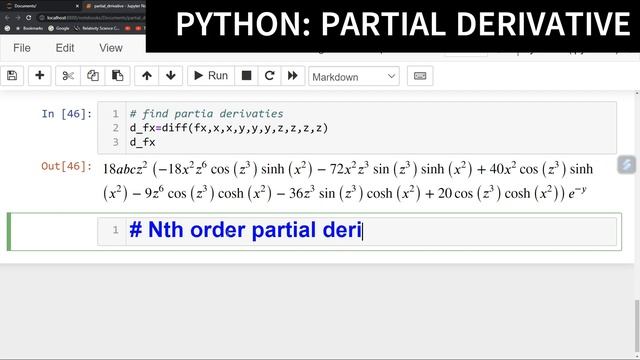Restart kernel and run all cells
Image resolution: width=640 pixels, height=360 pixels.
[293, 76]
